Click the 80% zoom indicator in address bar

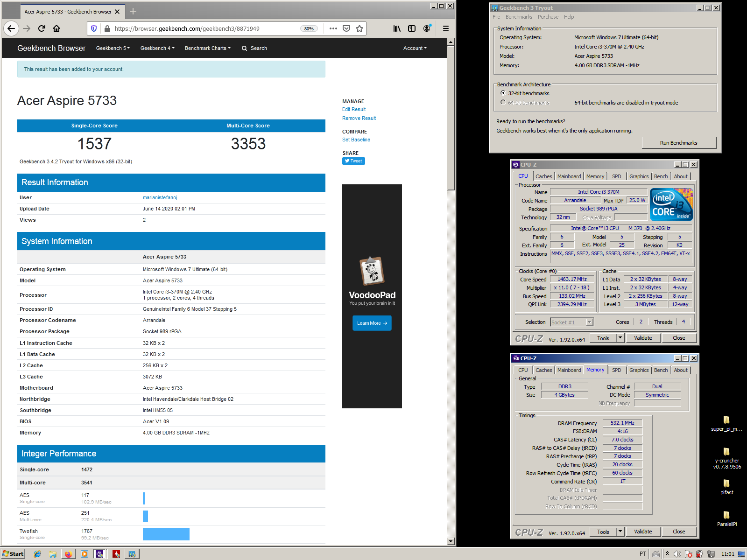309,28
